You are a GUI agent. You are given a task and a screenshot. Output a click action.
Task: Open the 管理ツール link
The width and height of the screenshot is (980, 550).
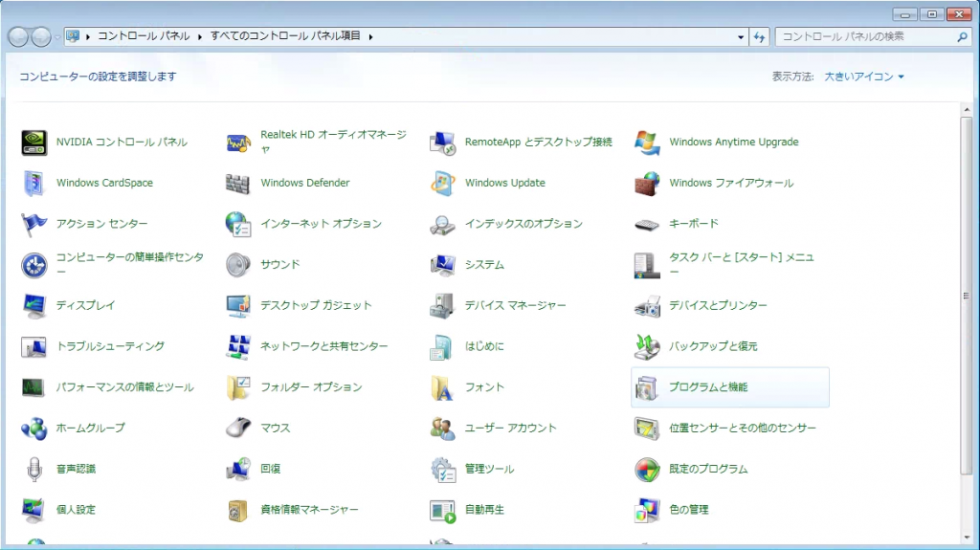(489, 469)
